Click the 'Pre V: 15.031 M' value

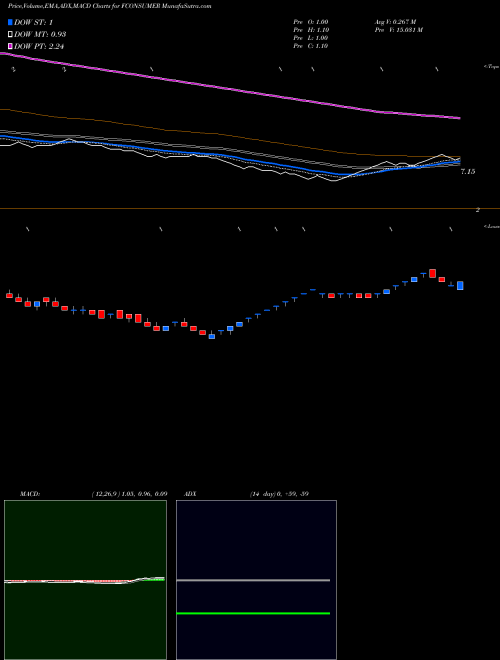point(398,30)
